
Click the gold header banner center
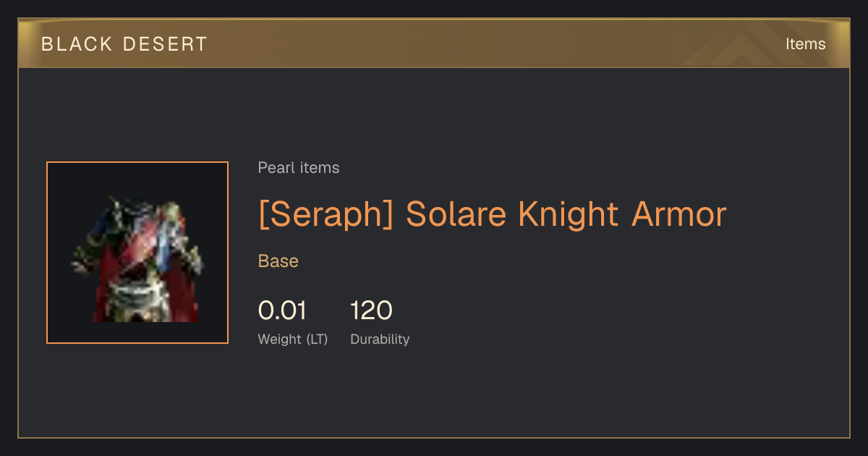pos(434,43)
